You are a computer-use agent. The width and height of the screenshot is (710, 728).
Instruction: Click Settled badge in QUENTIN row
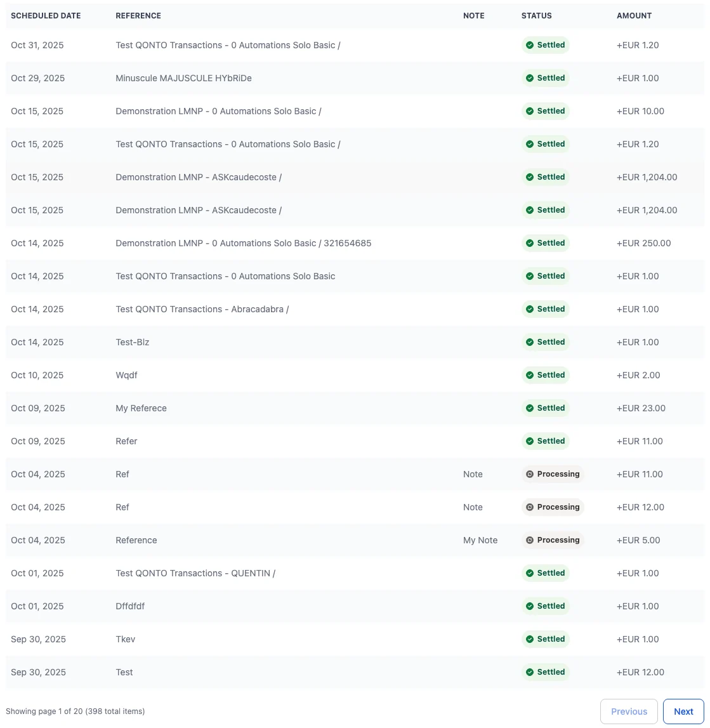pos(545,573)
